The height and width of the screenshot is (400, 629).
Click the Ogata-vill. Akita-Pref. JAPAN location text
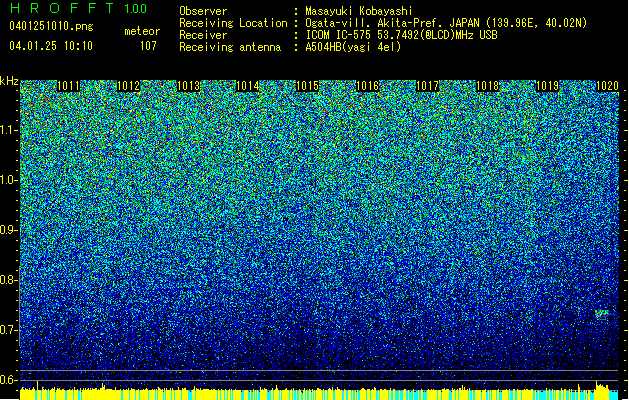(x=446, y=23)
